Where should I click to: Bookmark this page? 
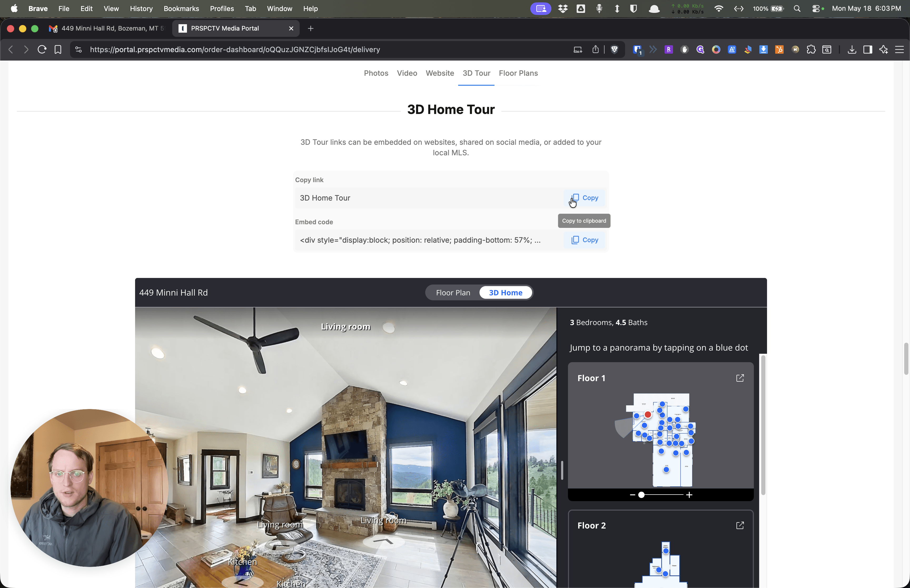tap(58, 49)
